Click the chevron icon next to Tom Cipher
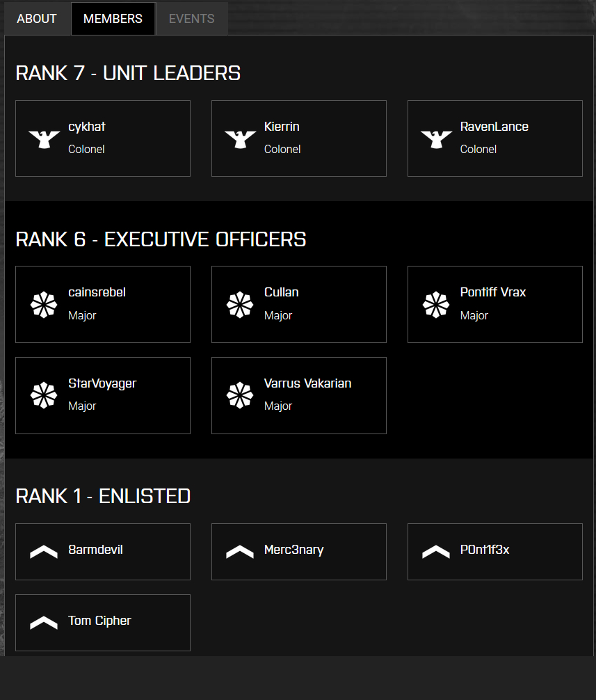Viewport: 596px width, 700px height. click(44, 623)
